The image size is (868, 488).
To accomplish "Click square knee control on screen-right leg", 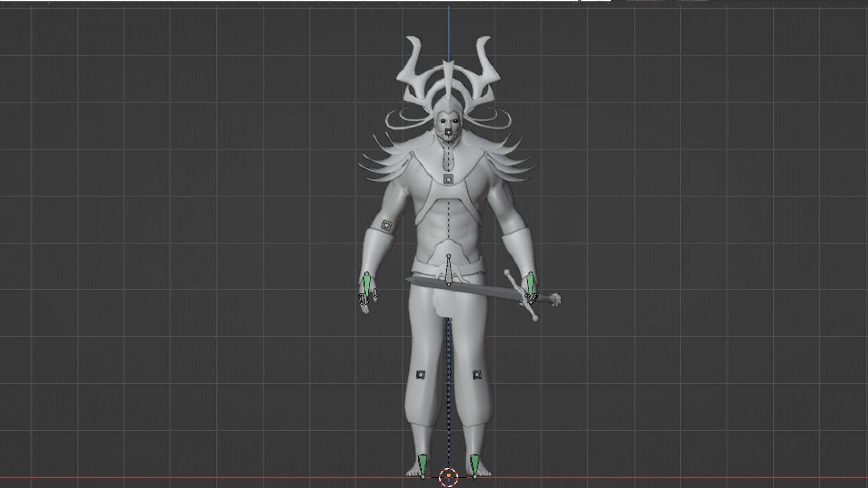I will click(476, 375).
